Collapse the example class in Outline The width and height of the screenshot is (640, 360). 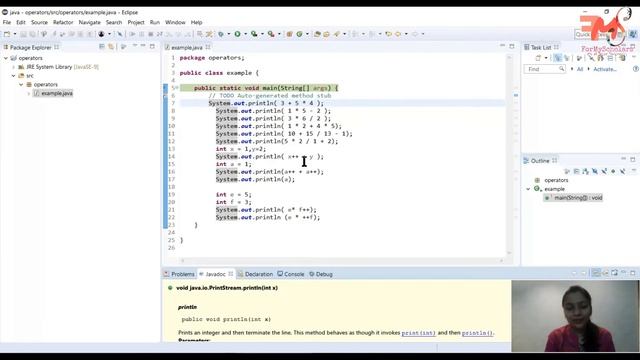[x=529, y=189]
